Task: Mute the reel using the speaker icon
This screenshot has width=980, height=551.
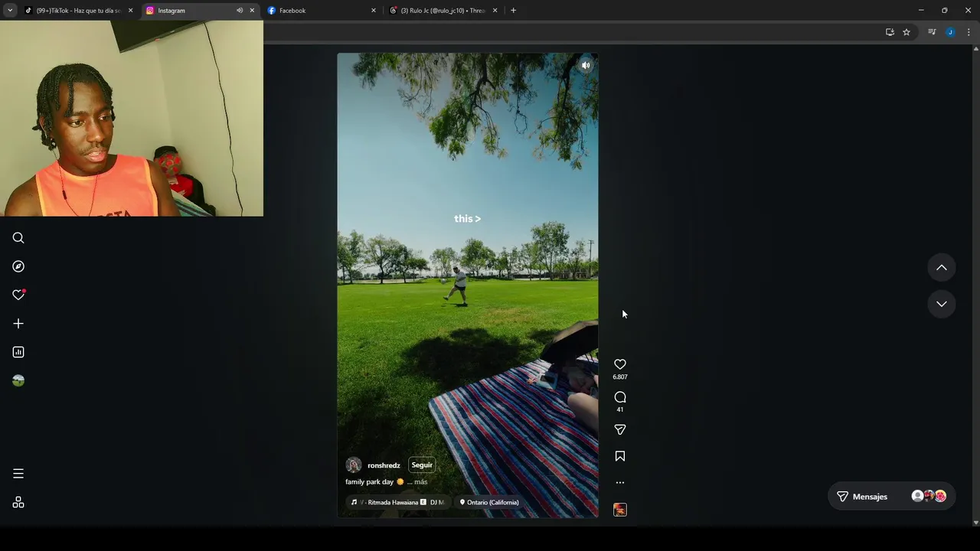Action: 586,65
